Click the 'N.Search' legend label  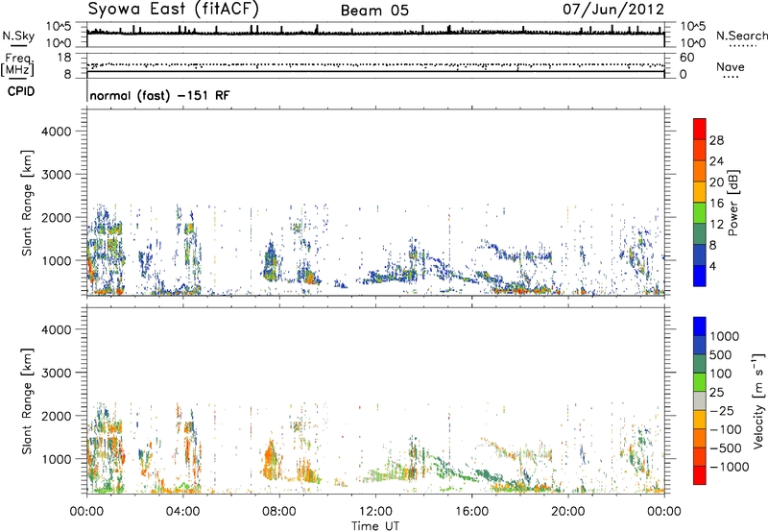pos(741,36)
